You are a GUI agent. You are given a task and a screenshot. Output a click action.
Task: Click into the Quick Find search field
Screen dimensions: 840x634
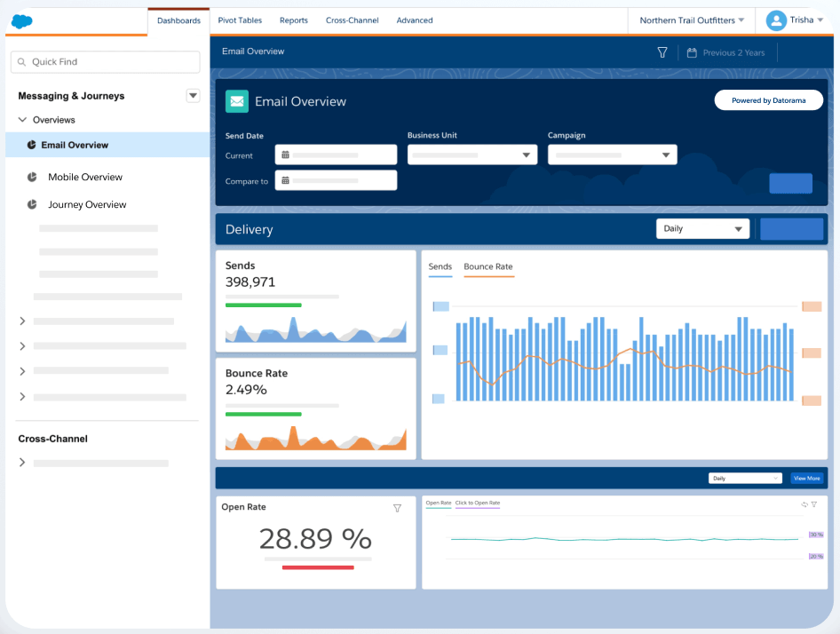click(106, 62)
